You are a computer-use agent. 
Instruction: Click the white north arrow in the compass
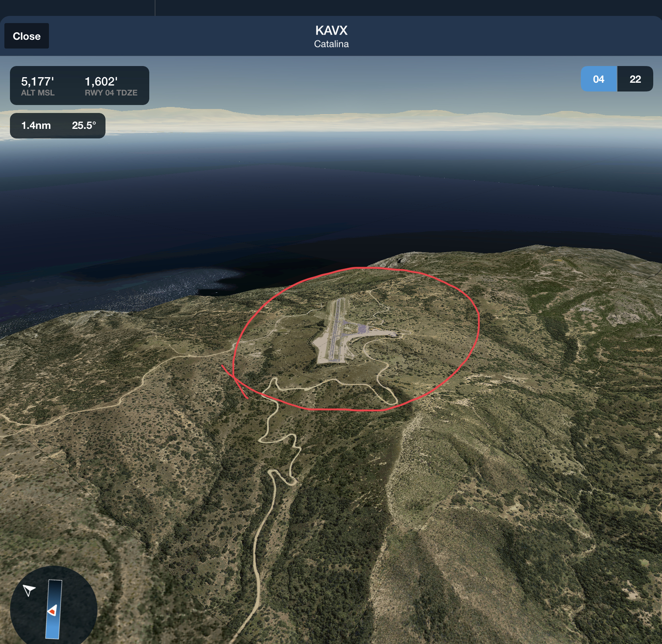tap(29, 590)
